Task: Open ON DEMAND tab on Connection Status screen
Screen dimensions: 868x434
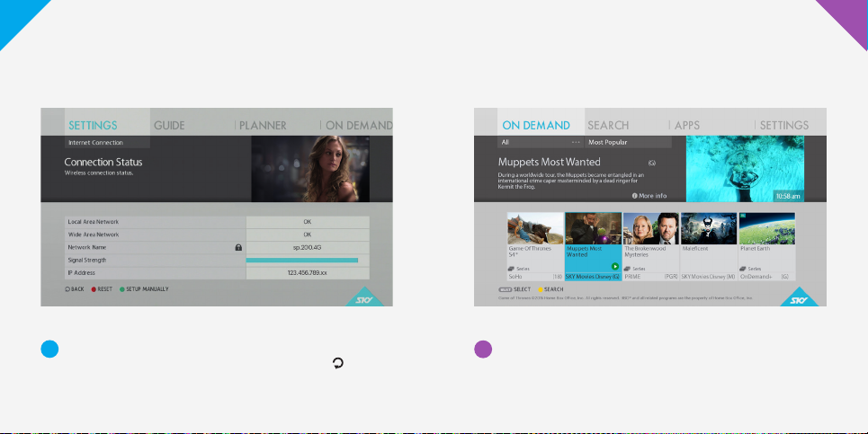Action: (x=359, y=126)
